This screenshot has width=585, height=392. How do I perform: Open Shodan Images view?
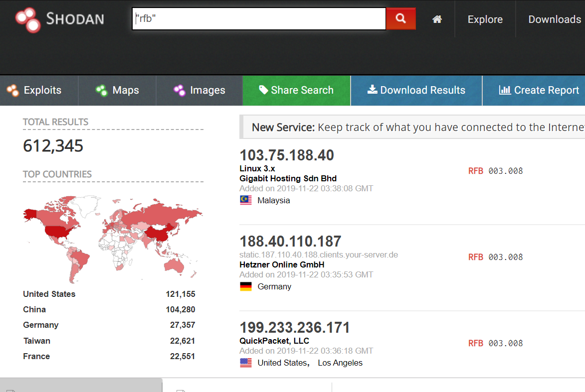click(199, 90)
